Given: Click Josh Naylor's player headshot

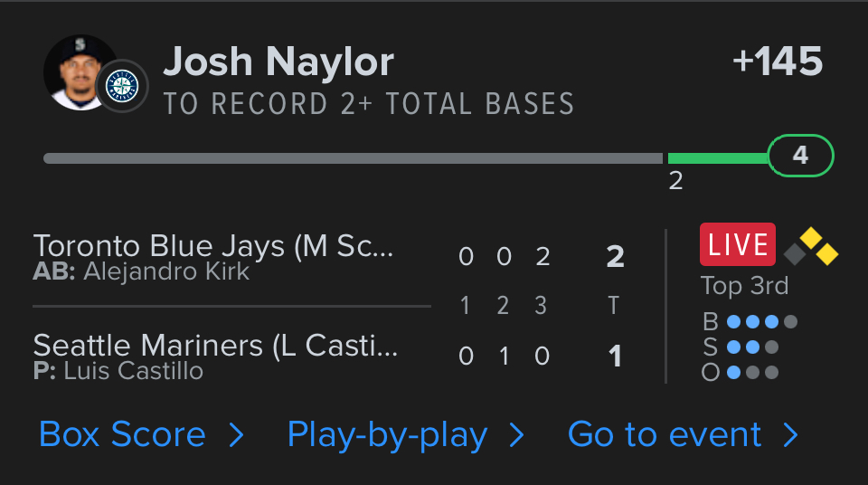Looking at the screenshot, I should [76, 71].
